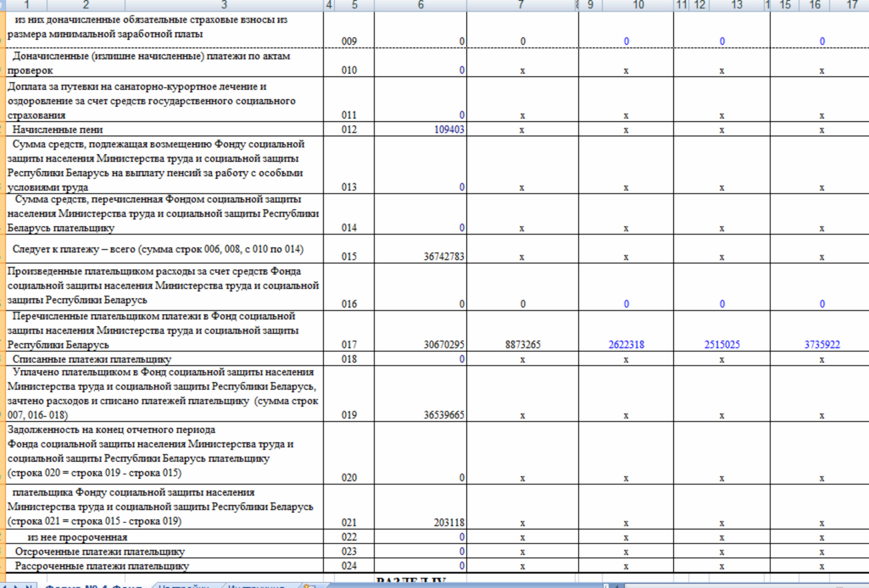Viewport: 869px width, 588px height.
Task: Select column header 3
Action: (224, 5)
